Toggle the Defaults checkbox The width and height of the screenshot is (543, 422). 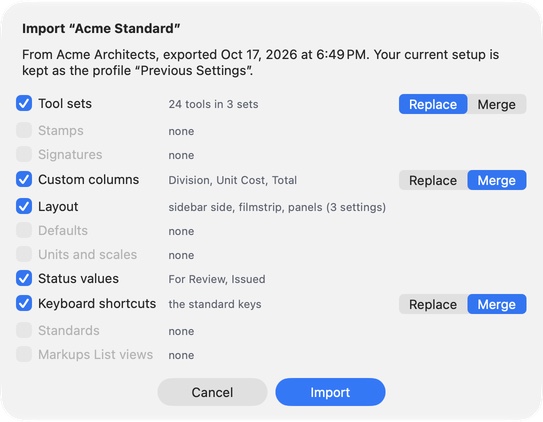coord(24,230)
